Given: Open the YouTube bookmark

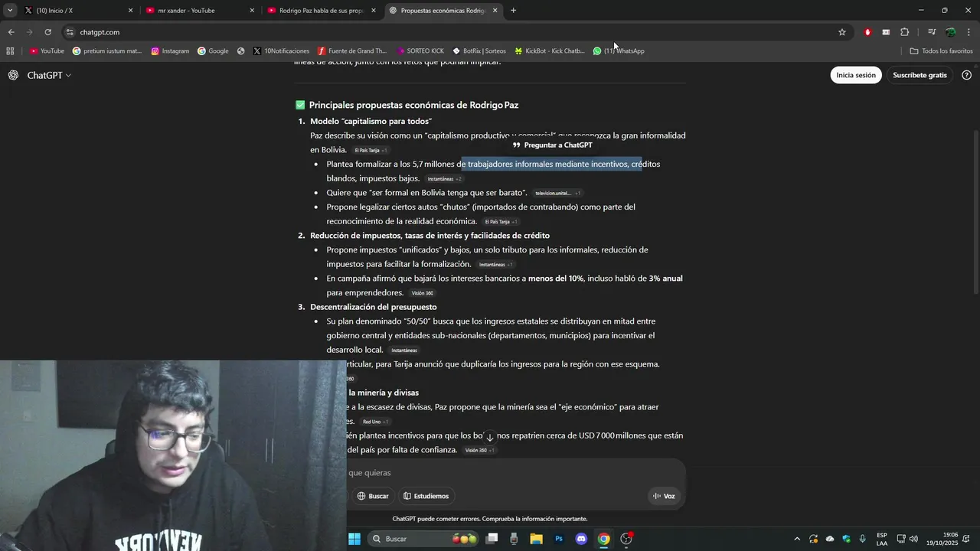Looking at the screenshot, I should pyautogui.click(x=47, y=51).
